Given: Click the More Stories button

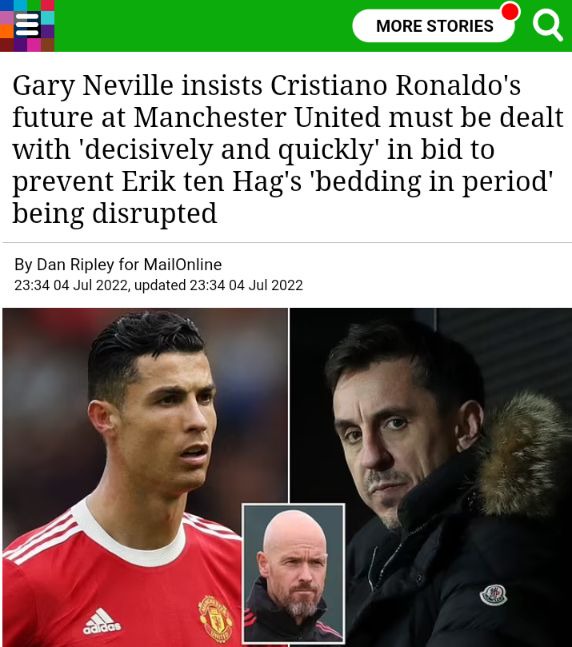Looking at the screenshot, I should coord(434,26).
